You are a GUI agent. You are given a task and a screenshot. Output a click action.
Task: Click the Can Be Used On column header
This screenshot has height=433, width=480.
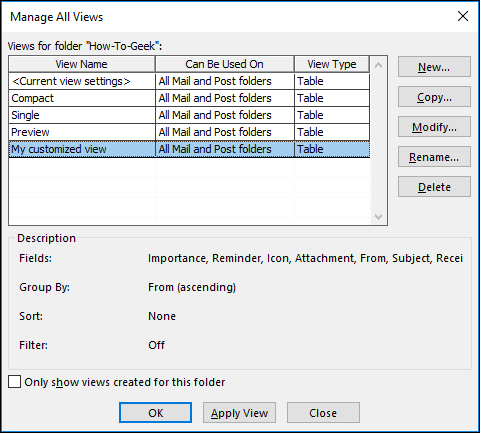pyautogui.click(x=225, y=64)
